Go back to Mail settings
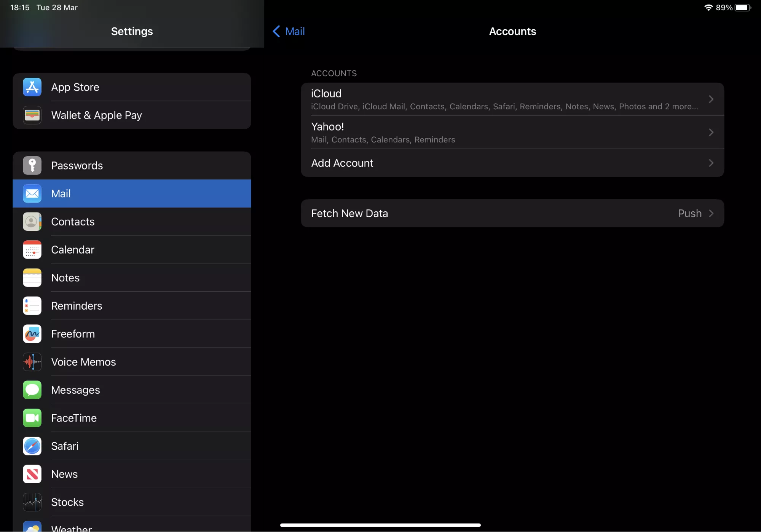This screenshot has height=532, width=761. [x=289, y=31]
